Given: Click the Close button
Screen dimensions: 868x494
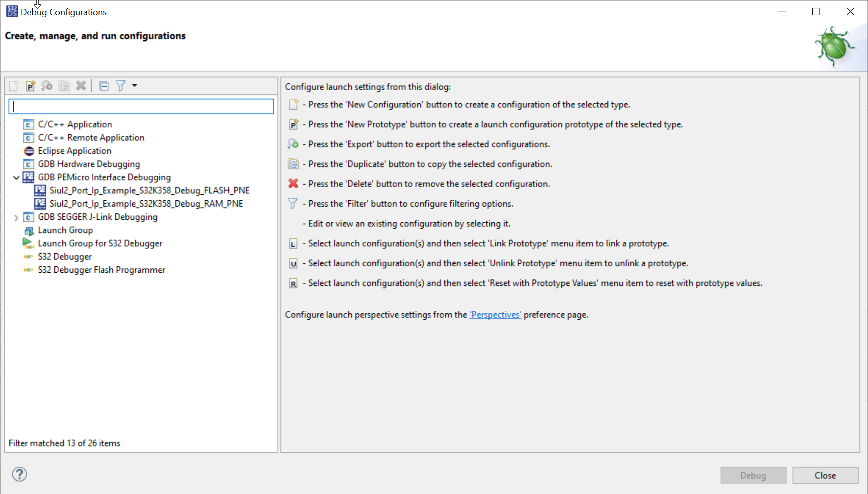Looking at the screenshot, I should [825, 475].
